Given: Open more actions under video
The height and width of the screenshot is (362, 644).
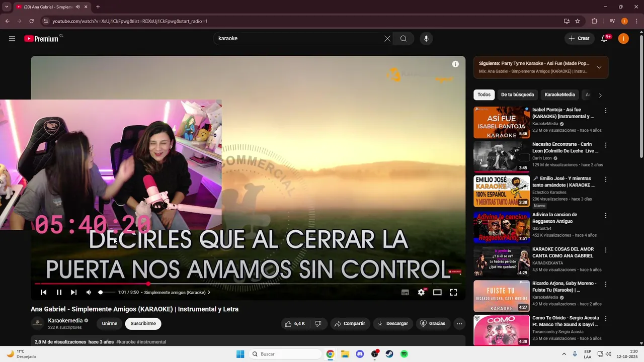Looking at the screenshot, I should [x=459, y=324].
